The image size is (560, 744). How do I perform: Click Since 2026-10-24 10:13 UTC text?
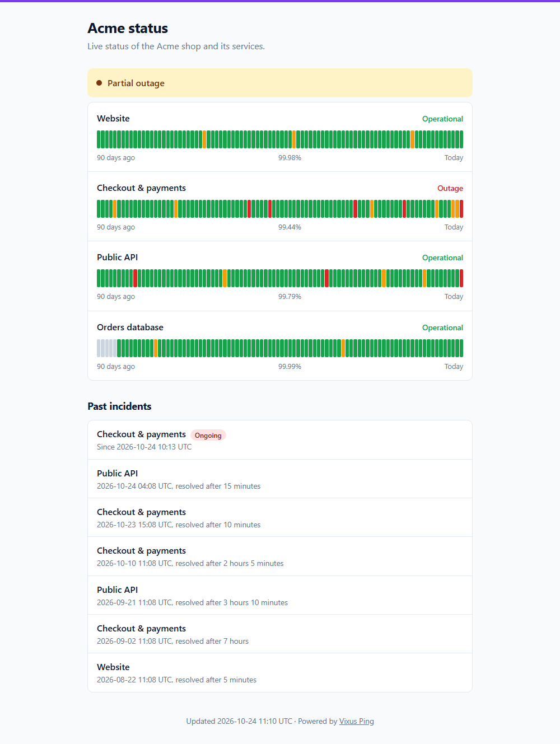click(x=144, y=447)
